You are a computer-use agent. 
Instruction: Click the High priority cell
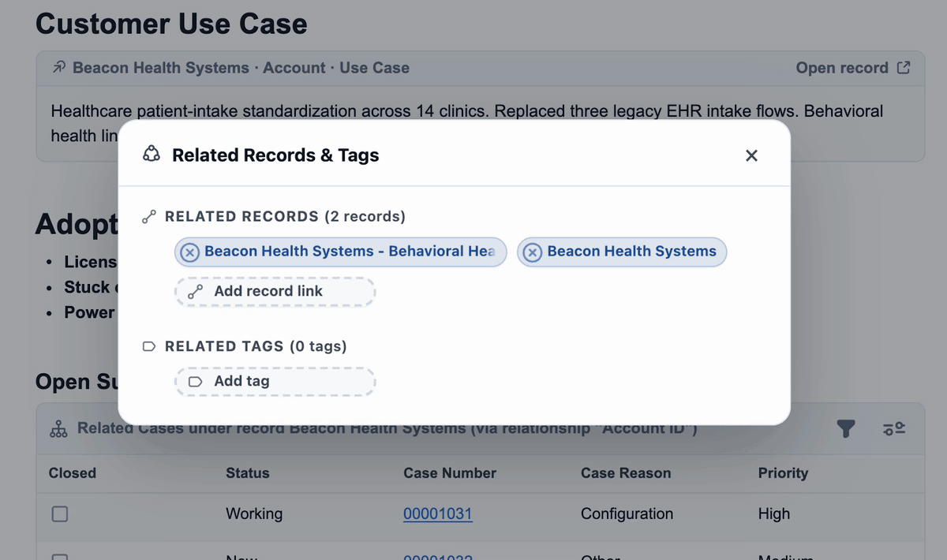point(774,514)
